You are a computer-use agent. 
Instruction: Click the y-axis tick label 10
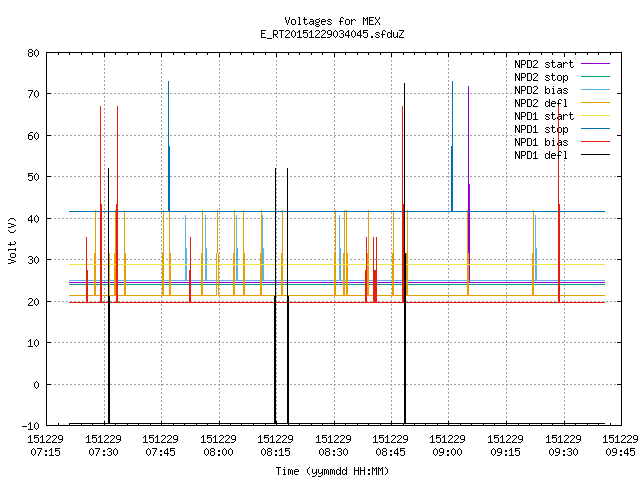tap(33, 343)
